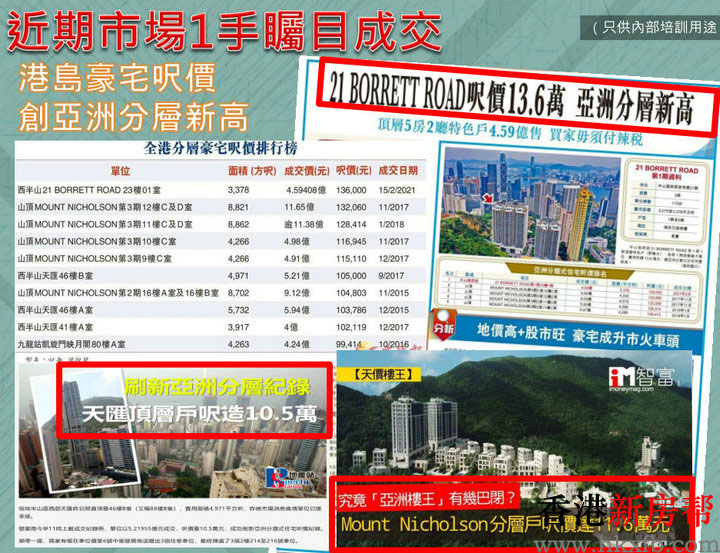Click the area cell 4,971

coord(238,276)
